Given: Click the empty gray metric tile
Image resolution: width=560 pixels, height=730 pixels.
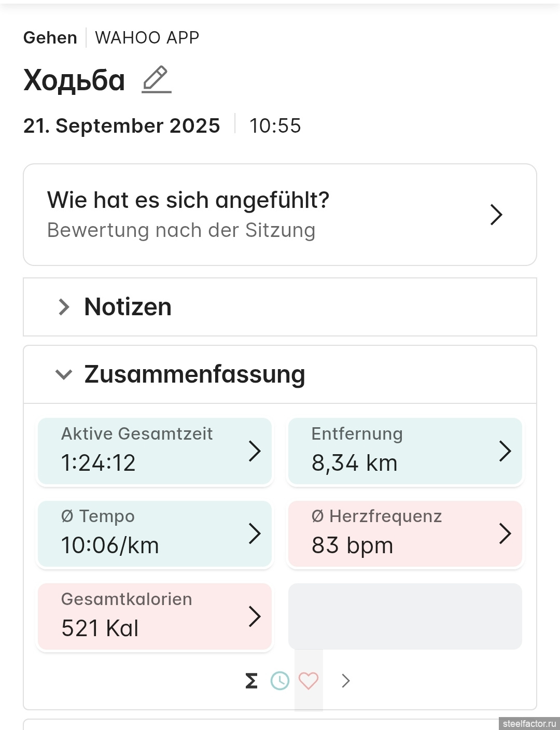Looking at the screenshot, I should (x=405, y=616).
